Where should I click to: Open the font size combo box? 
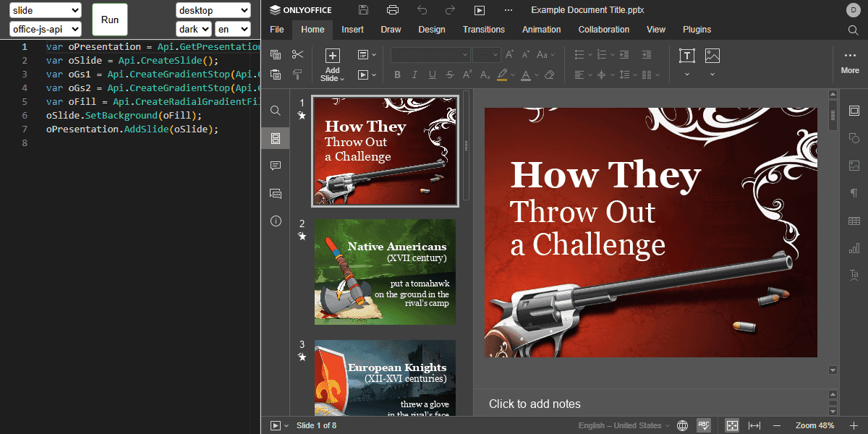487,55
